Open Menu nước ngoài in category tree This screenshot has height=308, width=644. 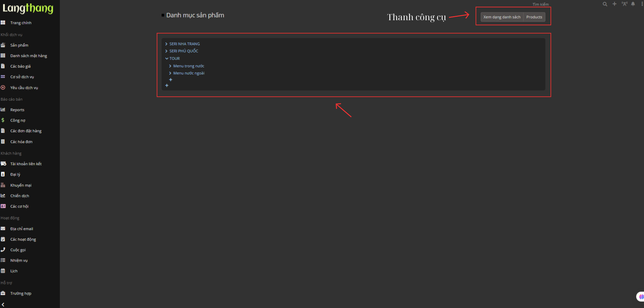click(189, 73)
